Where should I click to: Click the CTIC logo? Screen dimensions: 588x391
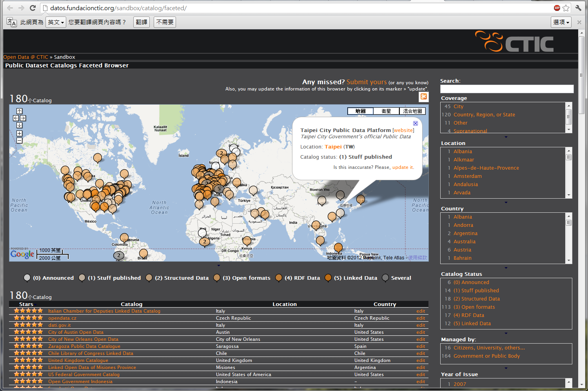(514, 42)
